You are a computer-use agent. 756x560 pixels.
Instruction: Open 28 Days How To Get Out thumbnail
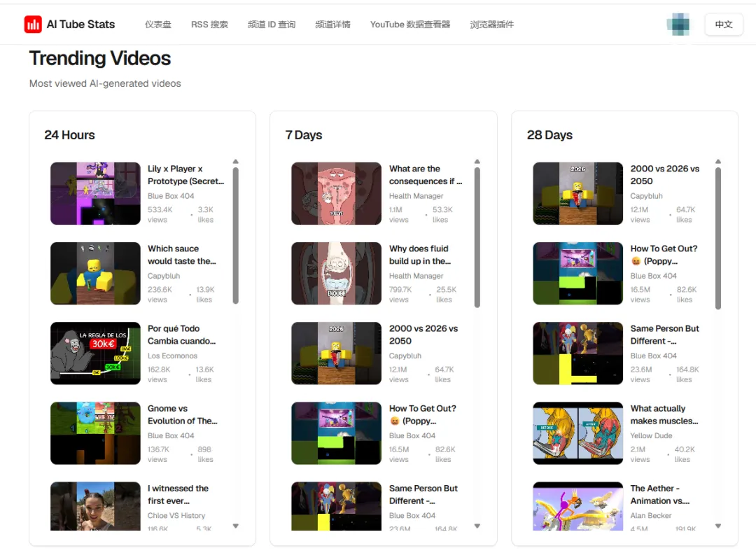coord(577,274)
